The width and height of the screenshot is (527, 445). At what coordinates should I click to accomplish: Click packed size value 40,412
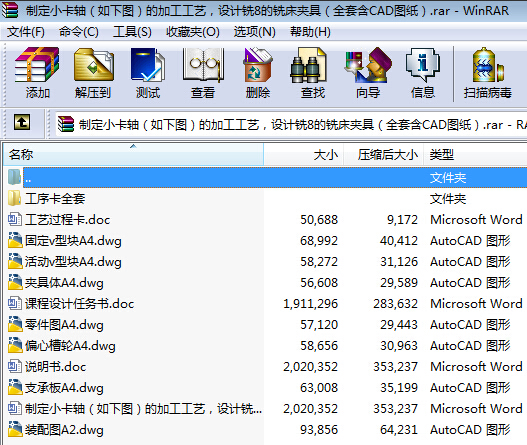click(x=399, y=241)
